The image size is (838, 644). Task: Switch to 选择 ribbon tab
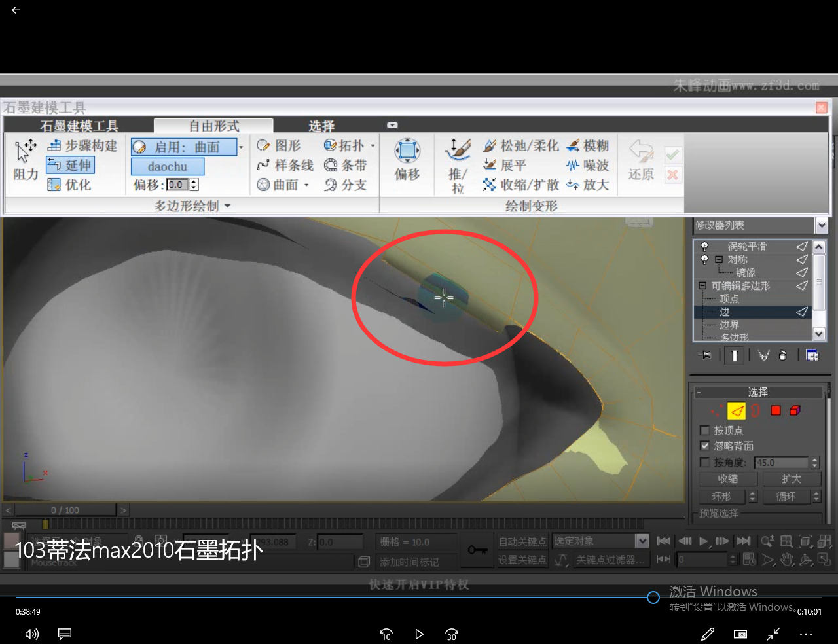coord(321,126)
